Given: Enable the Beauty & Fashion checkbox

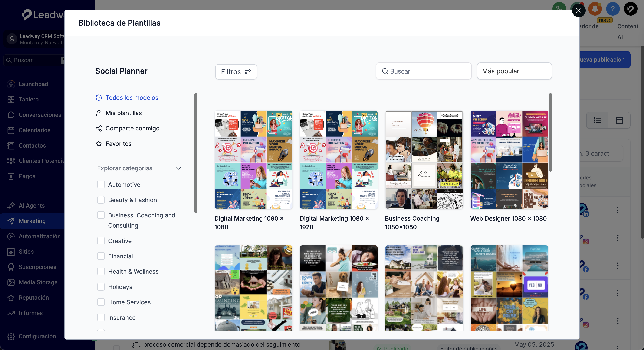Looking at the screenshot, I should (101, 200).
